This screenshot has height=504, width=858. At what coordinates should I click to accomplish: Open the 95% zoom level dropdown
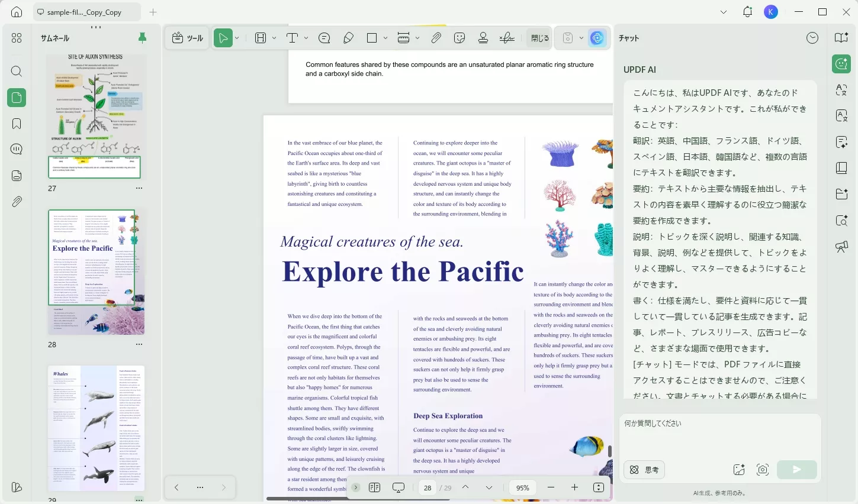522,487
